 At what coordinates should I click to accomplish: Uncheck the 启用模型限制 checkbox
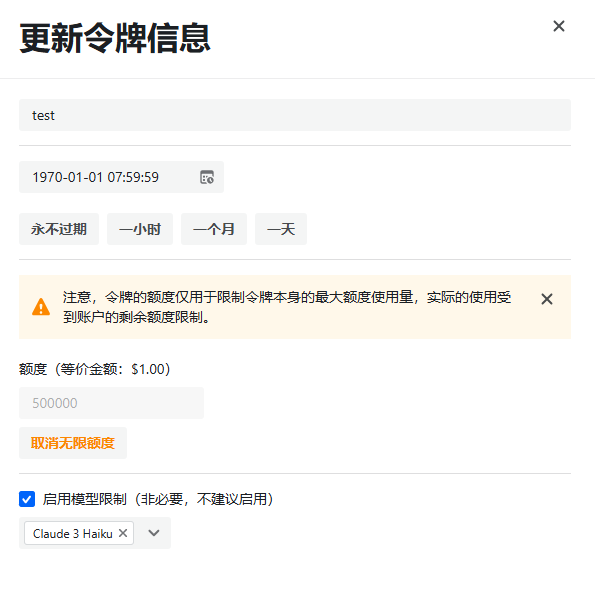tap(27, 499)
